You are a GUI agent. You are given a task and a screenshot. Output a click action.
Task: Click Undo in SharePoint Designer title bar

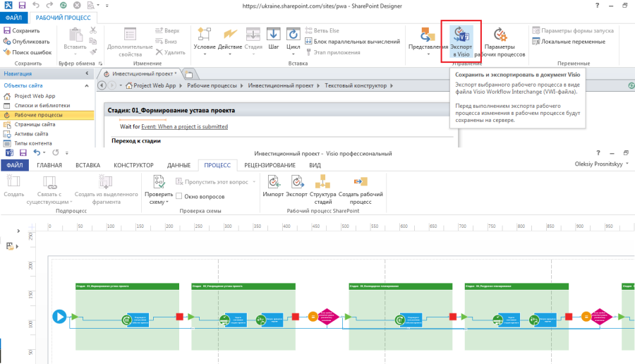36,6
